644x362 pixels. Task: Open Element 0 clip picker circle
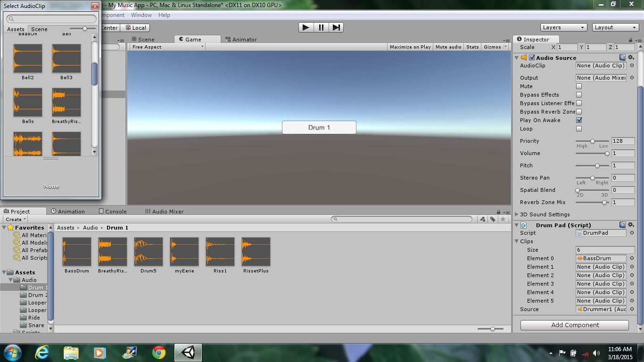632,258
